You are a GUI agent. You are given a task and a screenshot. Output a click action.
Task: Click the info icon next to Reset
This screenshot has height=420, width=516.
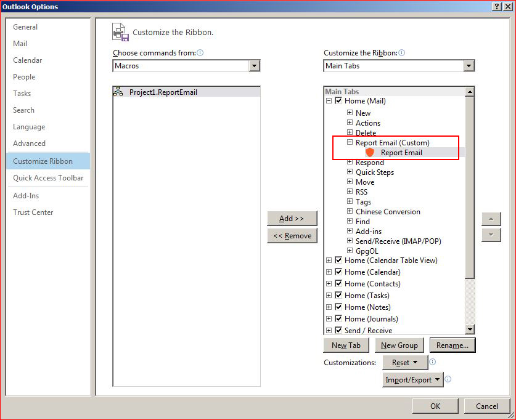pyautogui.click(x=433, y=362)
